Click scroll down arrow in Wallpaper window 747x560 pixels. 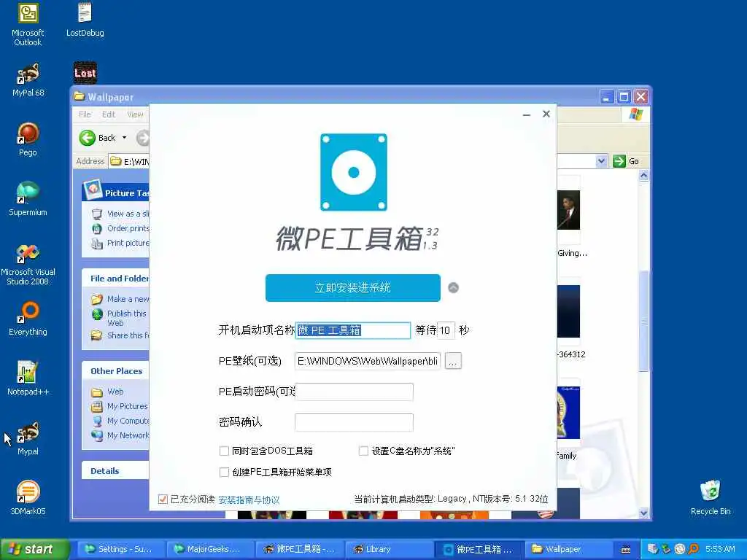643,513
